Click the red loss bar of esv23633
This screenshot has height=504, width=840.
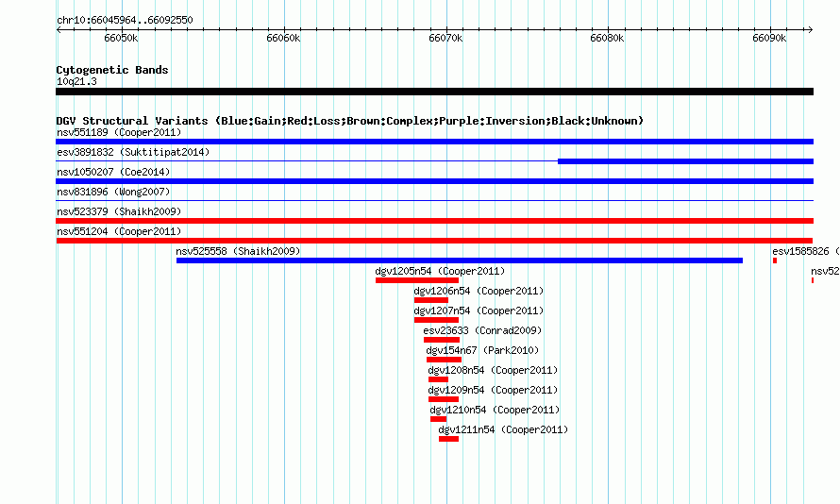442,340
